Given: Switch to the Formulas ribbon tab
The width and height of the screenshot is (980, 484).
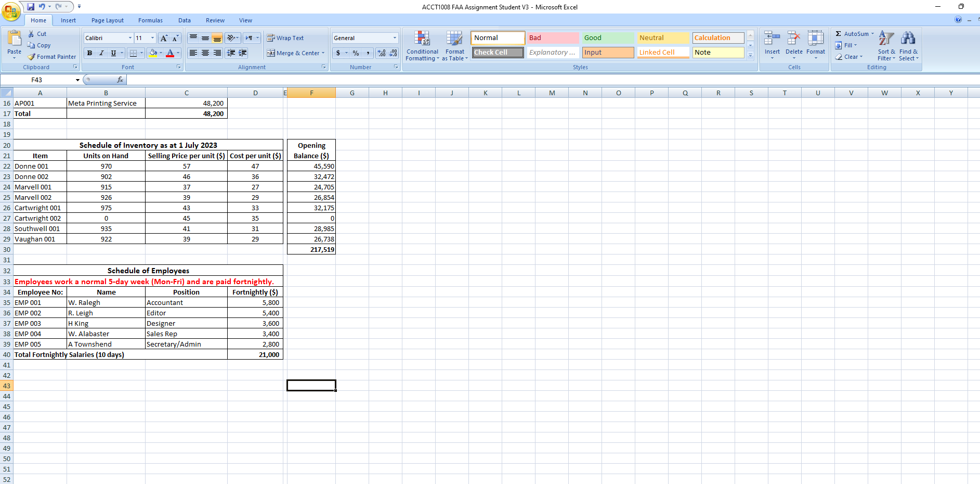Looking at the screenshot, I should pos(150,20).
